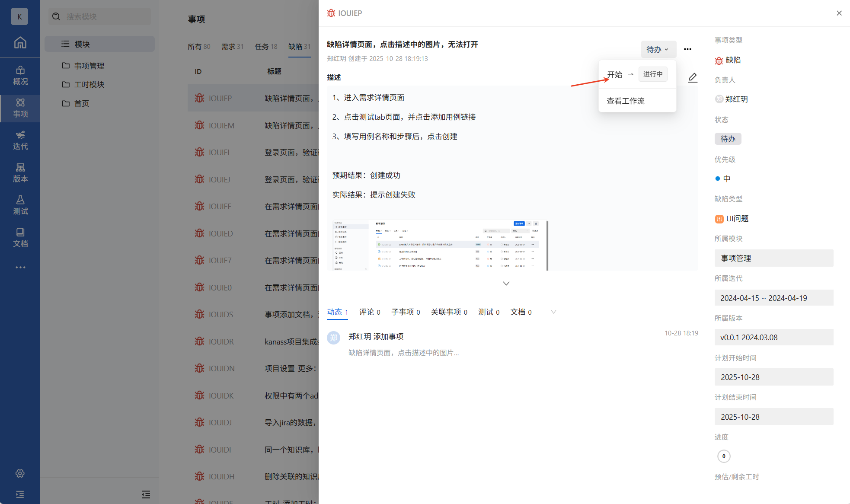Image resolution: width=850 pixels, height=504 pixels.
Task: Open the home icon in sidebar
Action: pyautogui.click(x=20, y=42)
